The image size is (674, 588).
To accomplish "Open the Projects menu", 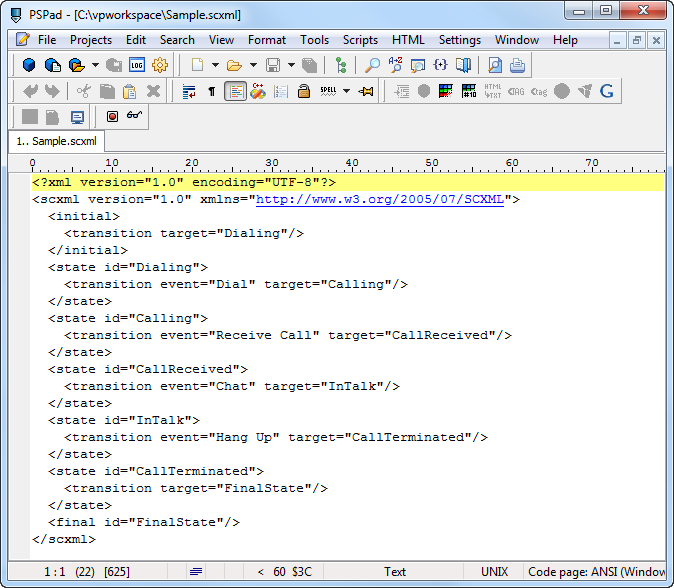I will 91,40.
